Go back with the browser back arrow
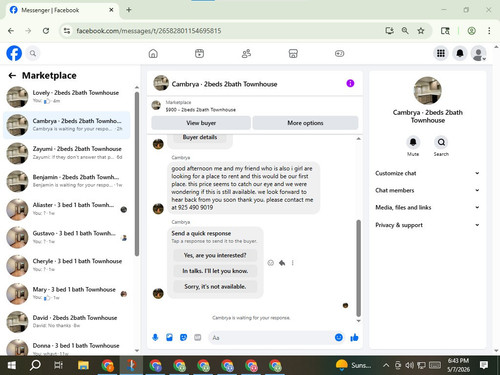This screenshot has width=500, height=375. (11, 31)
